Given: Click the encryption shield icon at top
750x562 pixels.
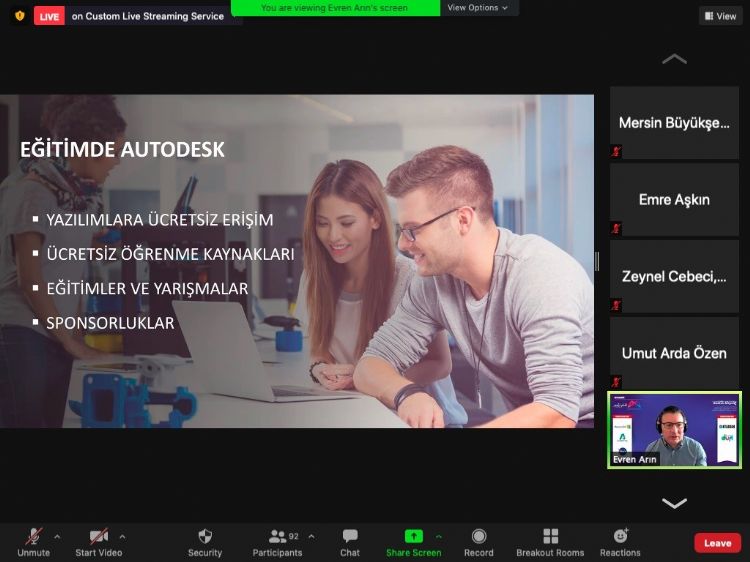Looking at the screenshot, I should [x=20, y=16].
